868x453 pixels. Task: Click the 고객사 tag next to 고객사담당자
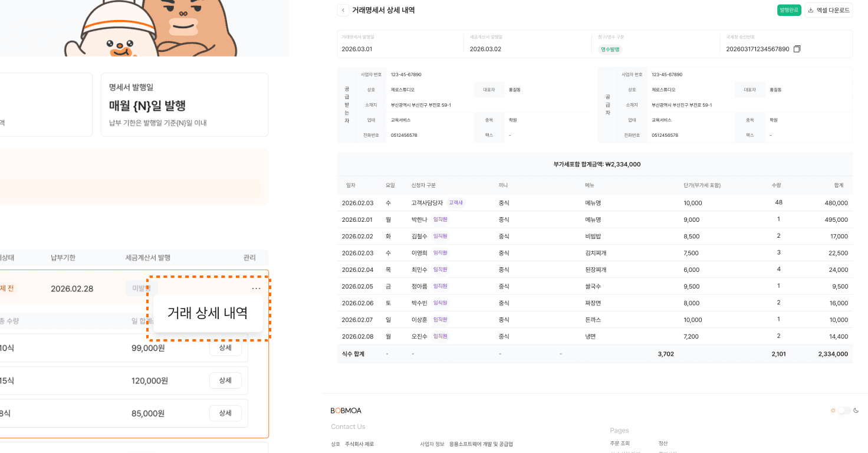[x=456, y=203]
